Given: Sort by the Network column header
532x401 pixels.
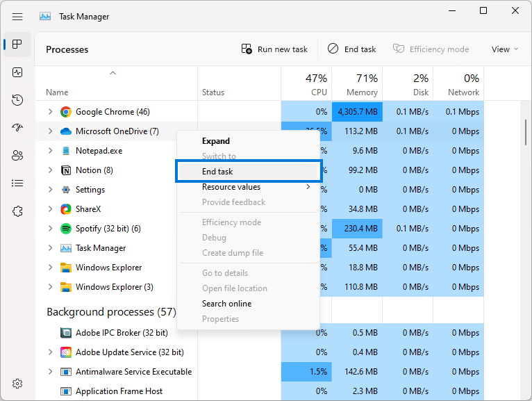Looking at the screenshot, I should click(x=458, y=85).
